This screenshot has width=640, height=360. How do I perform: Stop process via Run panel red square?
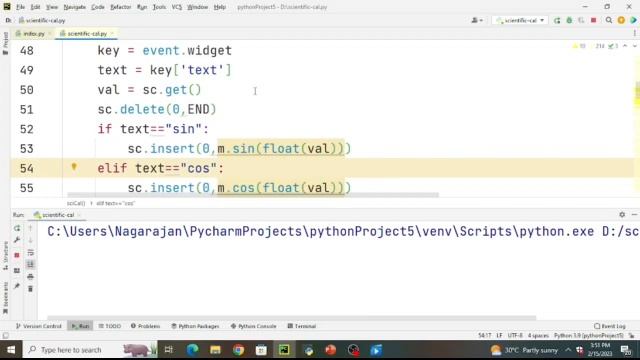coord(17,255)
